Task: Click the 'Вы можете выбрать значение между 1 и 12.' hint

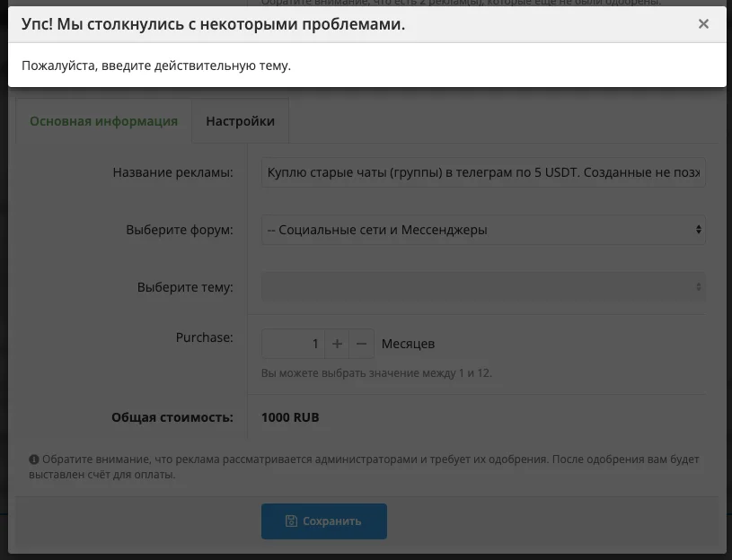Action: [x=376, y=373]
